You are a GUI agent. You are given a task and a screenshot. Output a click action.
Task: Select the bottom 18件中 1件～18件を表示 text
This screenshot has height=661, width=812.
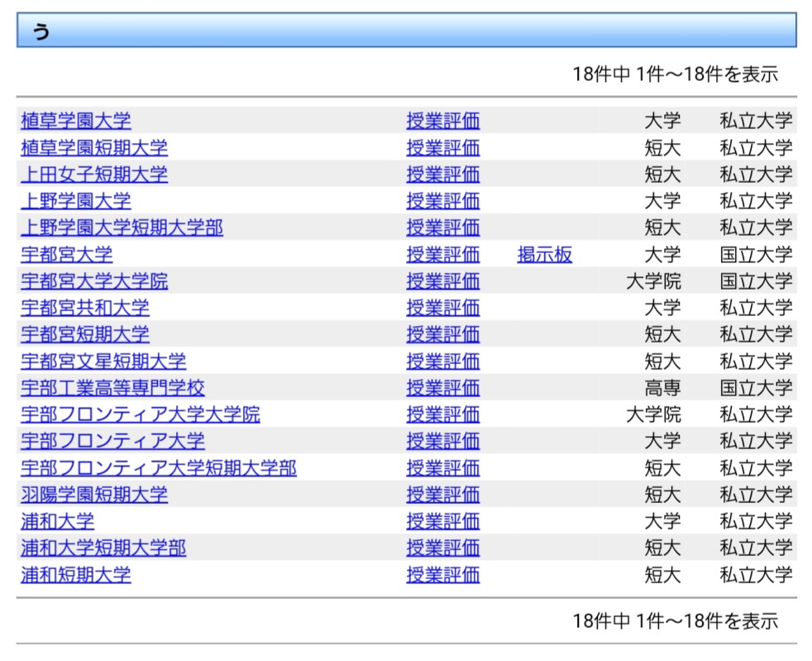tap(676, 620)
